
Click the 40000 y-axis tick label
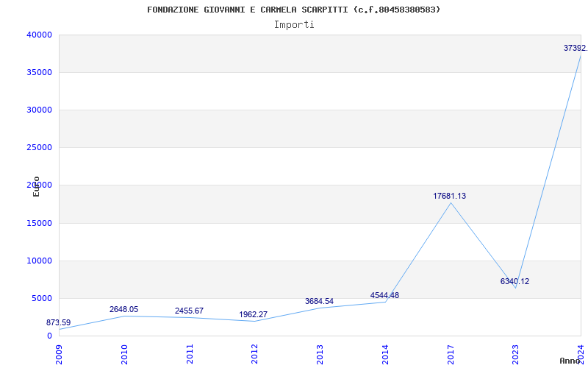(x=39, y=35)
